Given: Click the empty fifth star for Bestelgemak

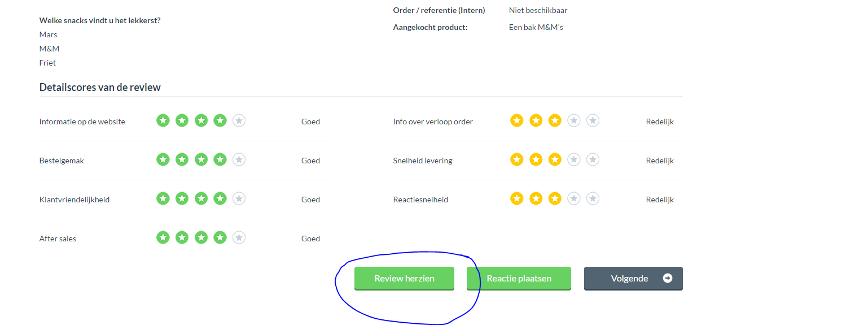Looking at the screenshot, I should (239, 159).
